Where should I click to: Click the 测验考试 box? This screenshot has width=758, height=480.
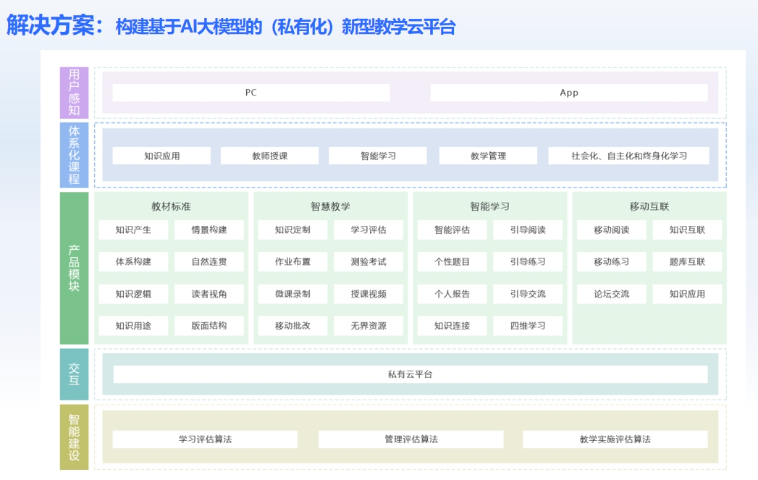(x=368, y=262)
